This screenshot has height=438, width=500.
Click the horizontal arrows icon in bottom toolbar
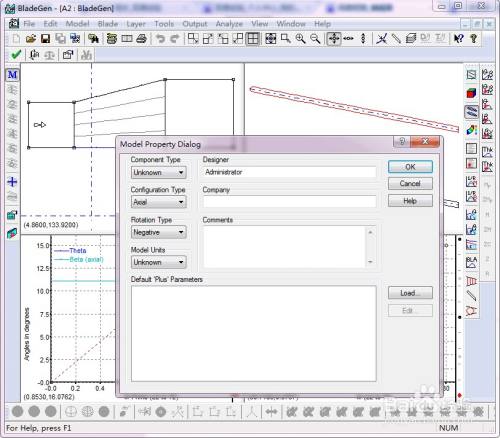[x=271, y=412]
